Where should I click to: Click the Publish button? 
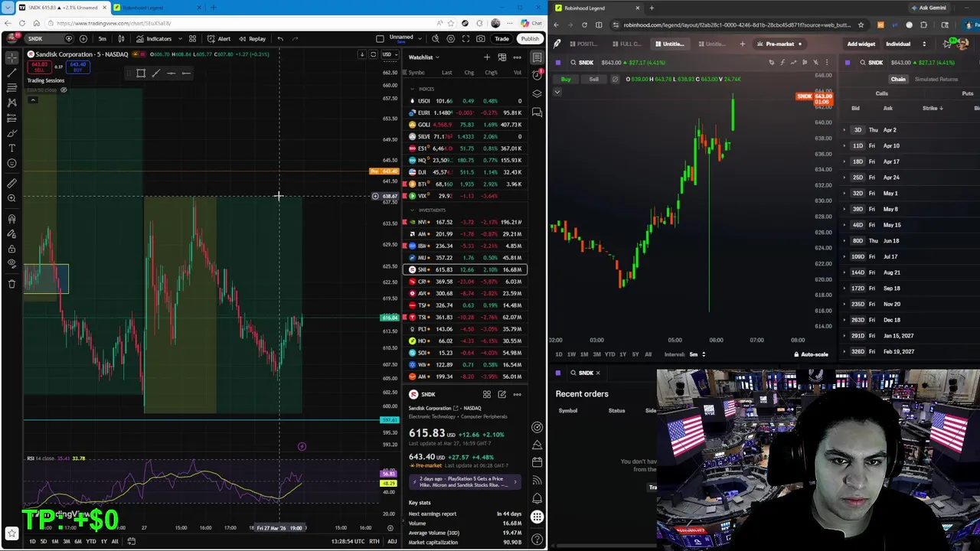[x=530, y=39]
